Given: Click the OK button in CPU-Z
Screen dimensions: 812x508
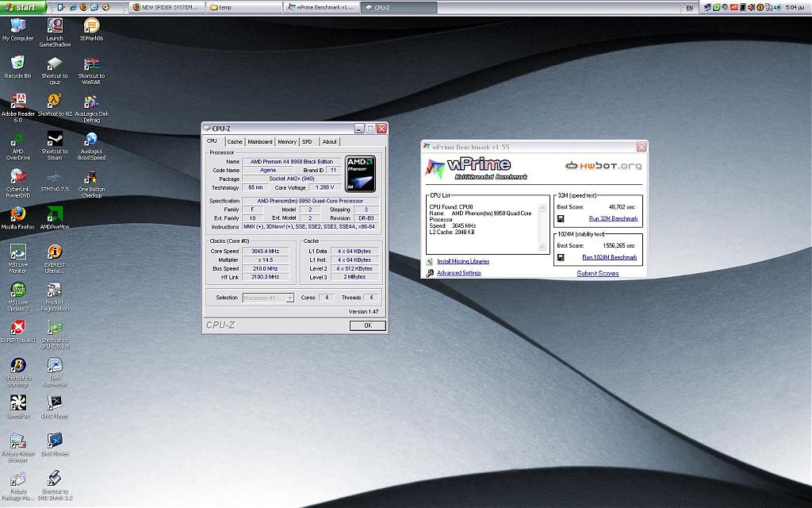Looking at the screenshot, I should (x=368, y=325).
